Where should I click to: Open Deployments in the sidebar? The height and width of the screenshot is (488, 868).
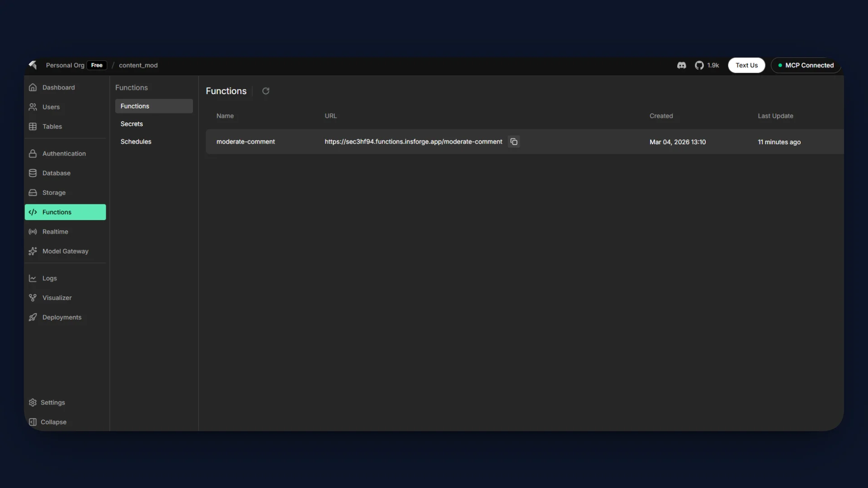point(62,317)
